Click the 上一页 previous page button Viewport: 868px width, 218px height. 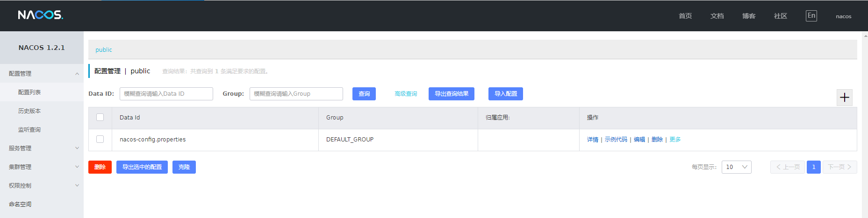click(x=788, y=167)
